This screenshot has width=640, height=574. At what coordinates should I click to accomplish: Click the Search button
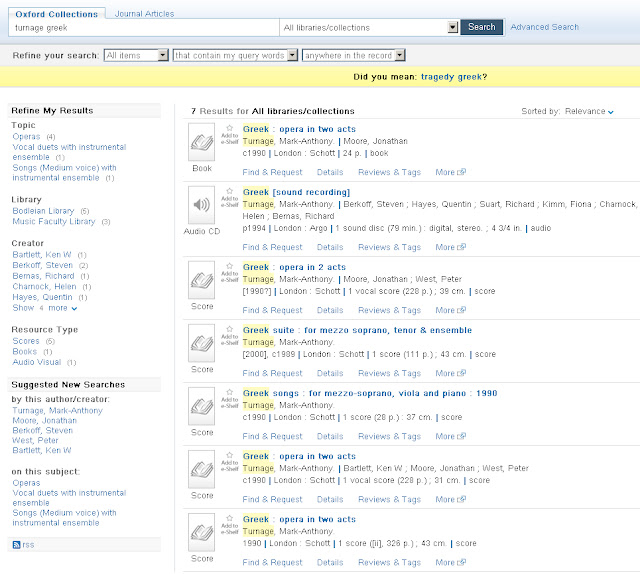point(482,27)
